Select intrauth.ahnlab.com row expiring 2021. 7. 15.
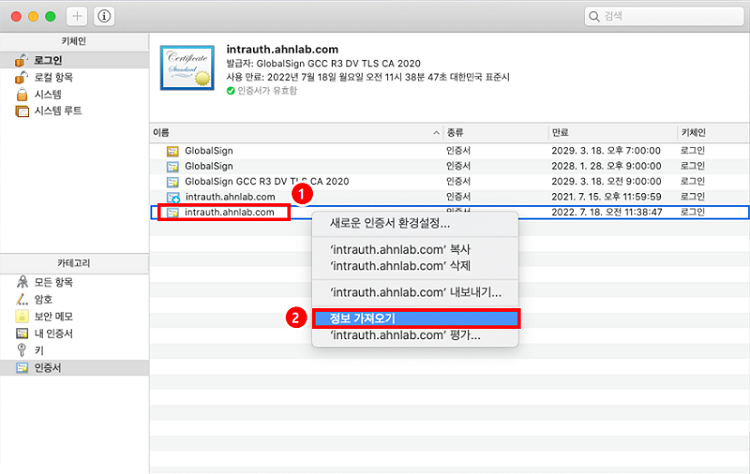Screen dimensions: 750x474 [450, 197]
